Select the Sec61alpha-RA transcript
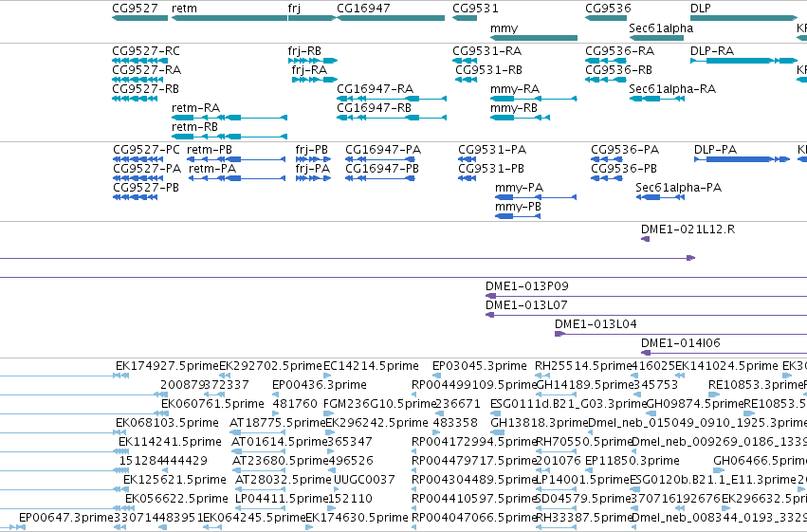The height and width of the screenshot is (532, 807). (x=672, y=89)
